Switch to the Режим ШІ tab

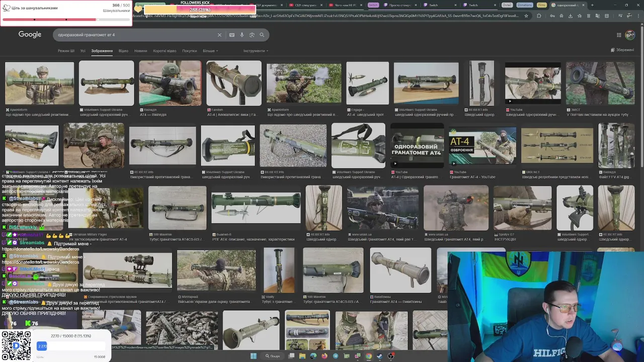pos(66,51)
